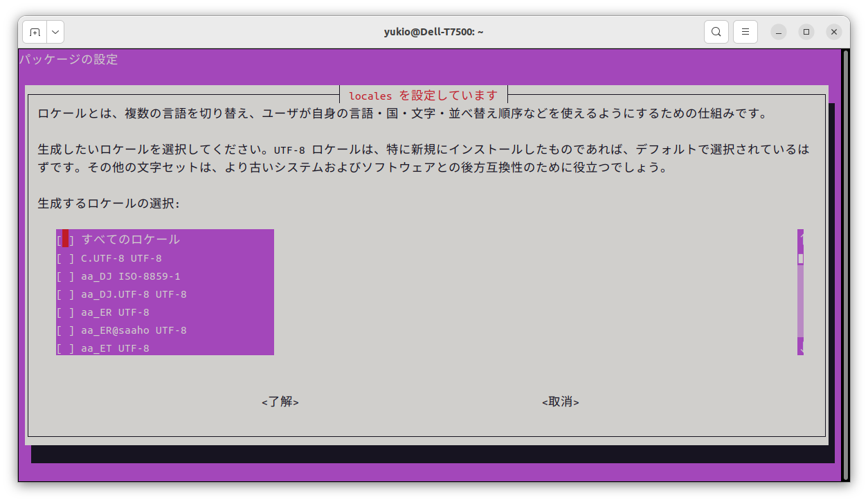Select the aa_ET UTF-8 list entry

(114, 348)
